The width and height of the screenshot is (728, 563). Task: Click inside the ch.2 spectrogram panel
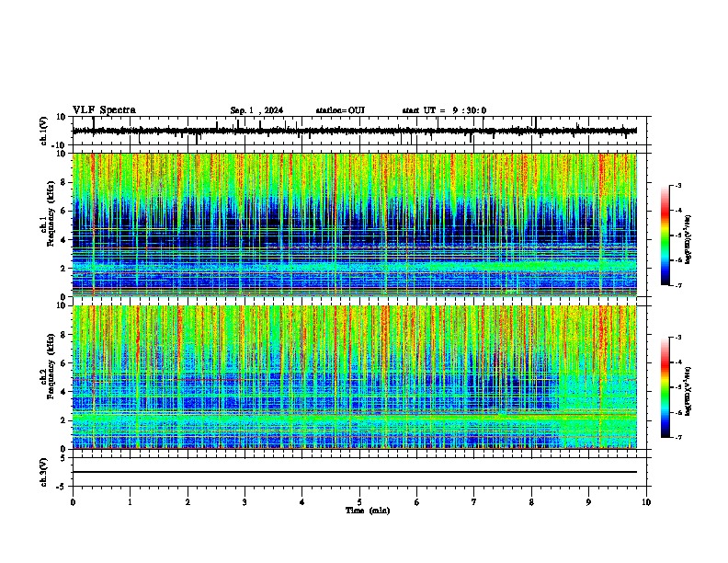pyautogui.click(x=355, y=377)
